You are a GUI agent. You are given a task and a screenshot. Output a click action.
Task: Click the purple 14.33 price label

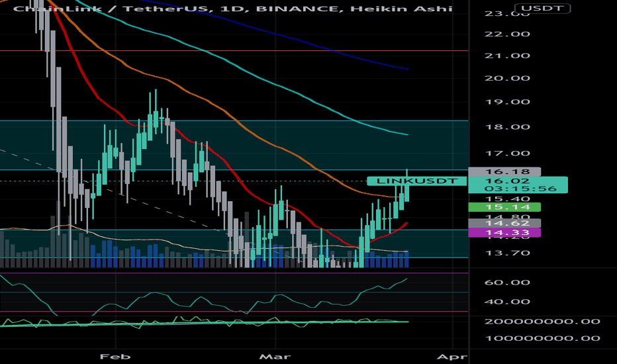click(505, 232)
